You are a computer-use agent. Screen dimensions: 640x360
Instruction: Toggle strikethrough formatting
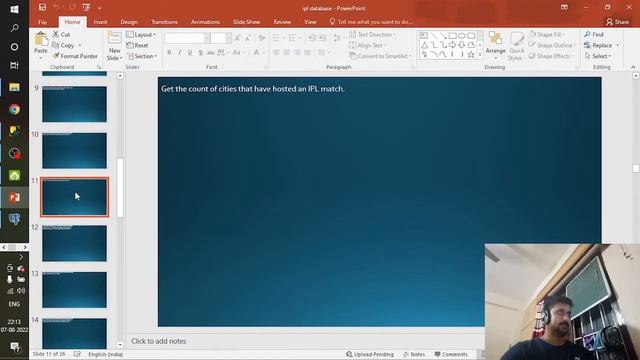(x=211, y=52)
